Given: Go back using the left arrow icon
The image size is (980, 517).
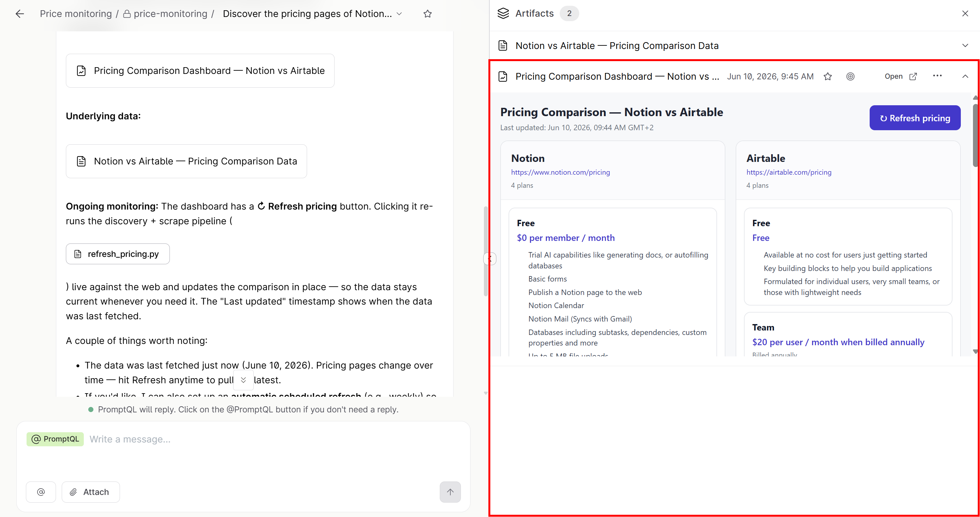Looking at the screenshot, I should pyautogui.click(x=20, y=14).
